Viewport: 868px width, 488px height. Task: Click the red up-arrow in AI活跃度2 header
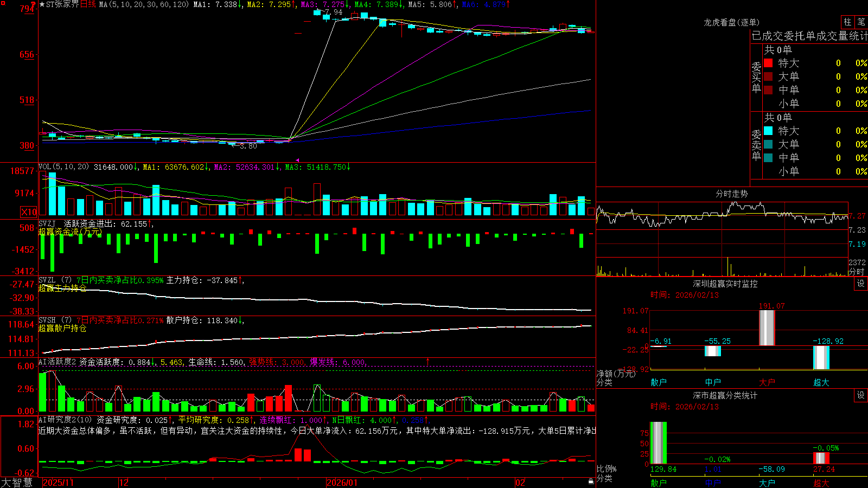pos(428,361)
